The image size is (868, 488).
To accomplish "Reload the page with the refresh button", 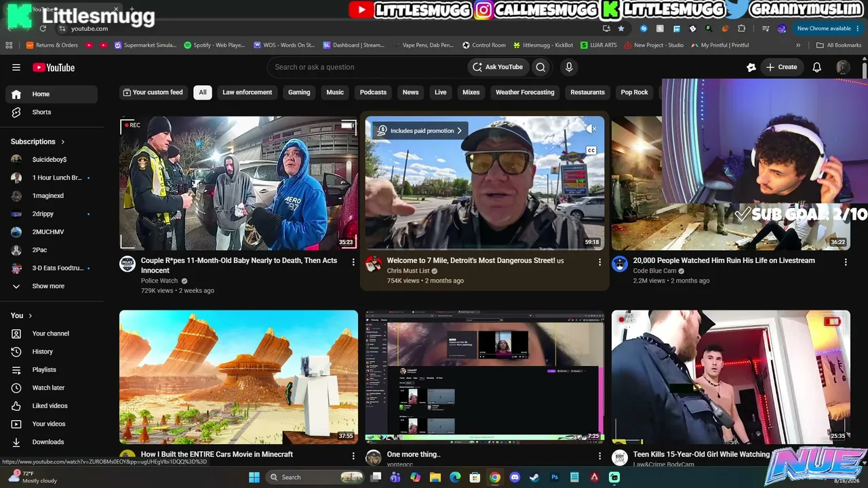I will pos(43,28).
